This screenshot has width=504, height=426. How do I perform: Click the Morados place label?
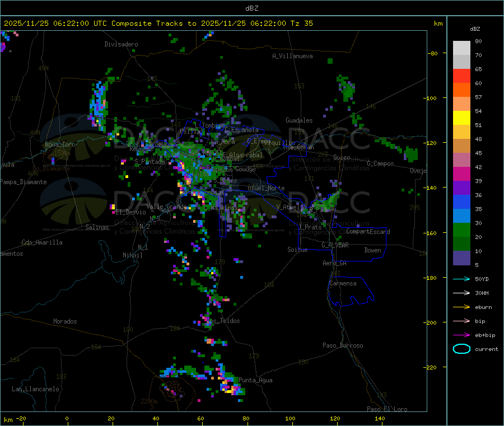coord(65,321)
